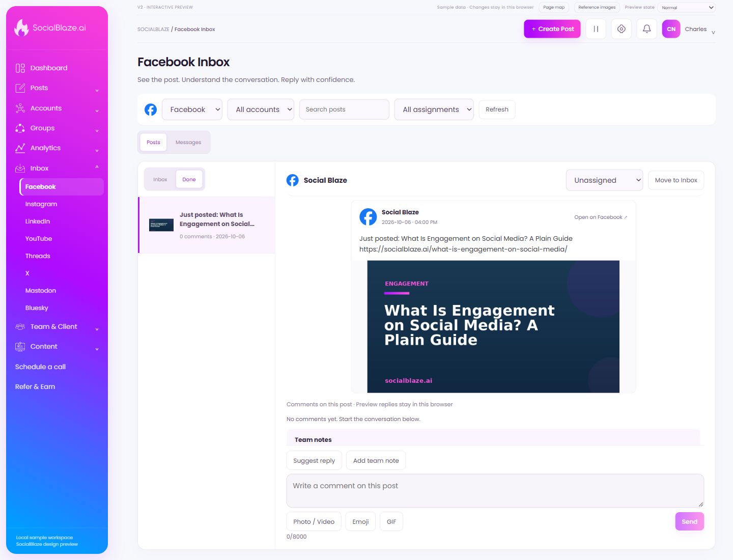Click the Suggest reply button
The width and height of the screenshot is (733, 560).
[x=314, y=461]
